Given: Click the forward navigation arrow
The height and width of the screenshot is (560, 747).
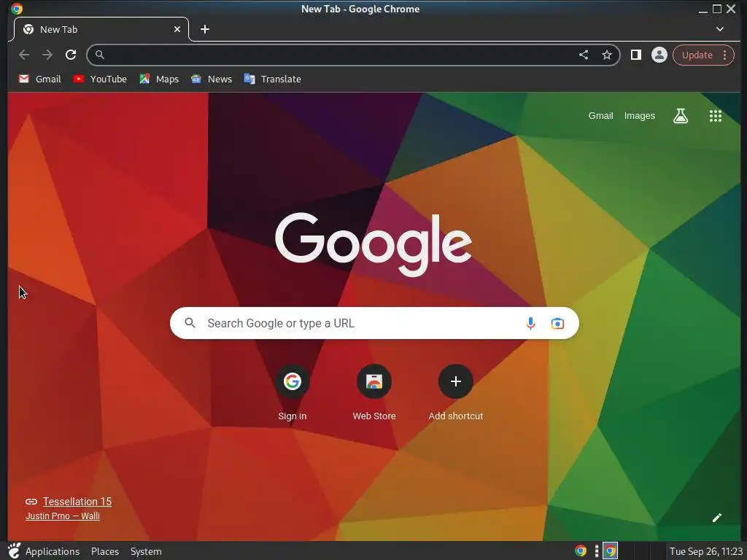Looking at the screenshot, I should tap(47, 55).
